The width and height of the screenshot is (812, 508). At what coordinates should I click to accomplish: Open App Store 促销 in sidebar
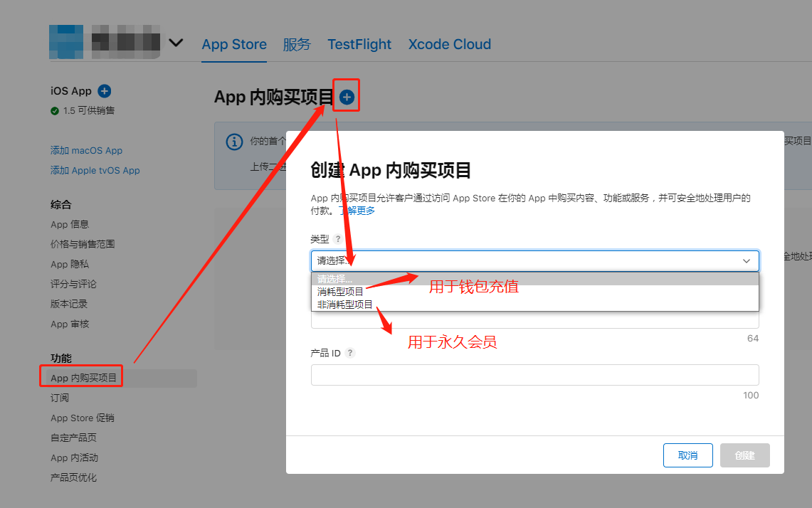pyautogui.click(x=83, y=418)
